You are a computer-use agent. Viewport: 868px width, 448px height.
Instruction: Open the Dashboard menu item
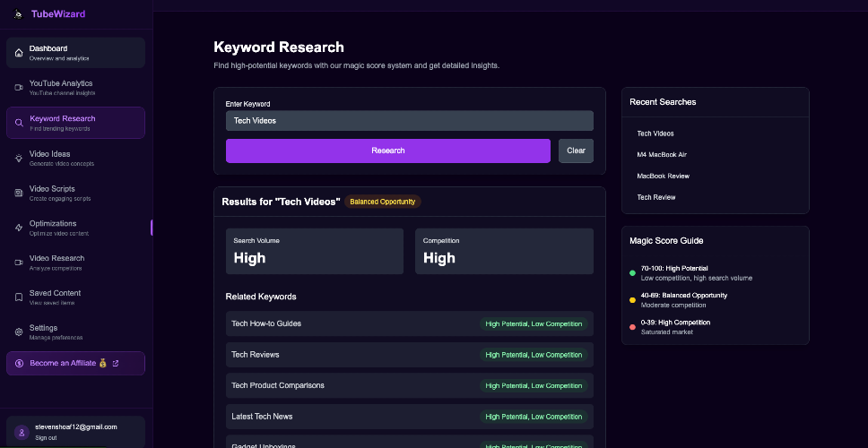pos(76,53)
